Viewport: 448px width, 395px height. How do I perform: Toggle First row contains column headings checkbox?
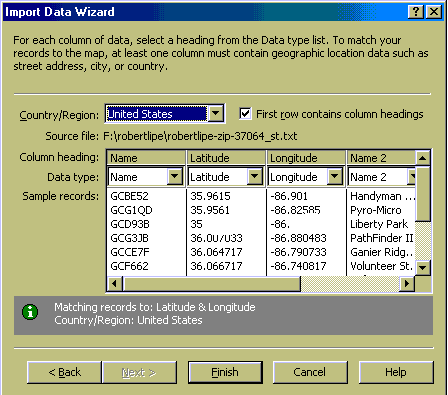click(245, 113)
